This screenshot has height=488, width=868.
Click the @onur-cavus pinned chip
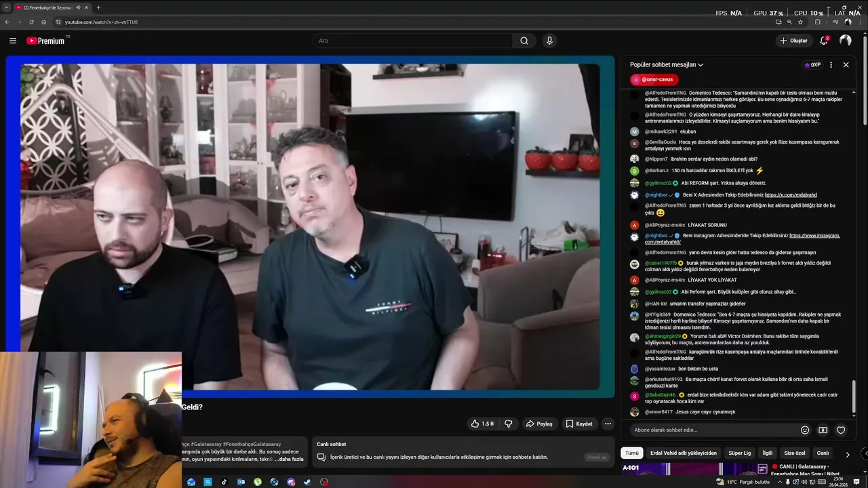[x=654, y=79]
